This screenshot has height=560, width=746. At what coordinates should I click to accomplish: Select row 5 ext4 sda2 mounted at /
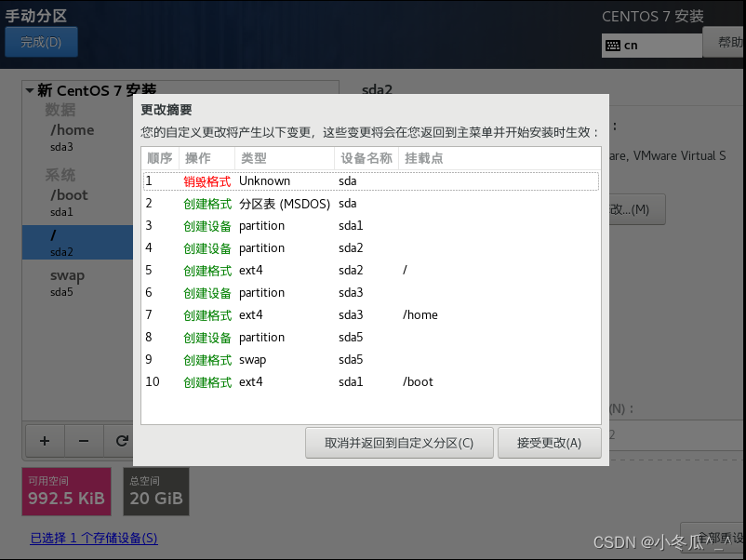[x=371, y=271]
